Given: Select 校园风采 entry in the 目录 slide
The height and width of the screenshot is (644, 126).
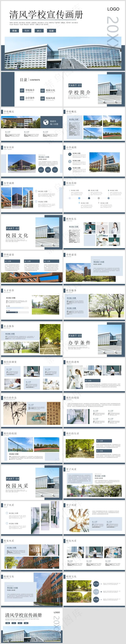Looking at the screenshot, I should coord(50,98).
